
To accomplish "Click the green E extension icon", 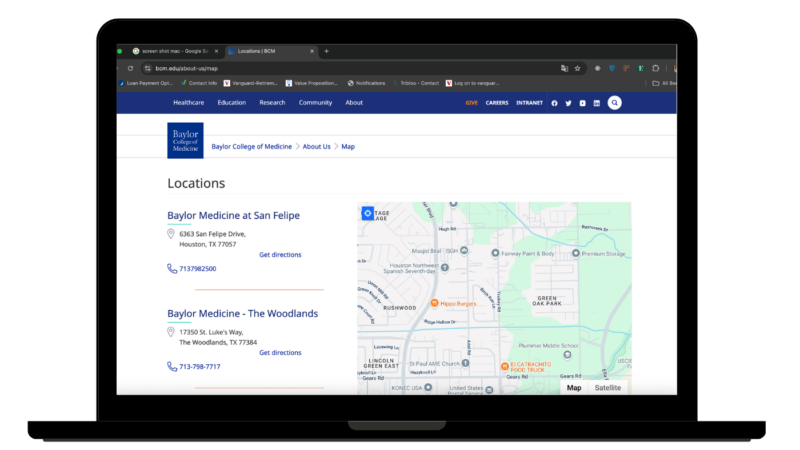I will 641,68.
